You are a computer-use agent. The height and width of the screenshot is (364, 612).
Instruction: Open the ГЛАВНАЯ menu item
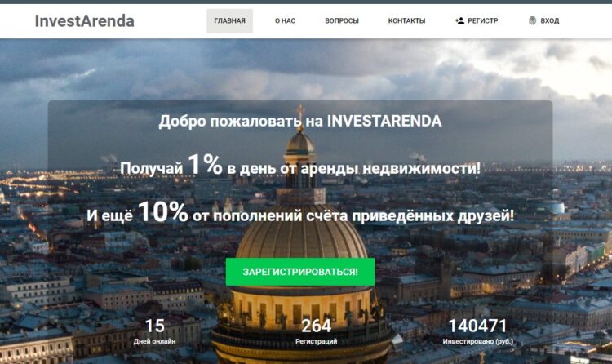point(229,21)
